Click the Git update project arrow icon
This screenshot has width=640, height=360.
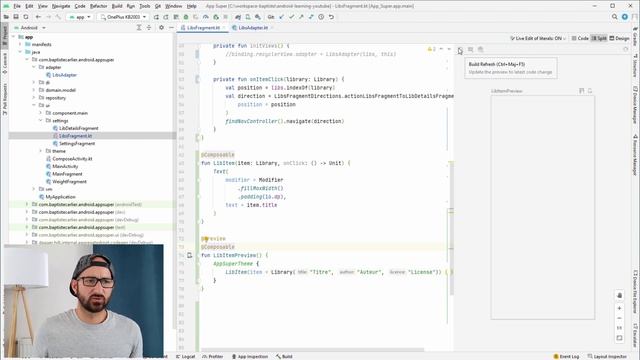[282, 17]
